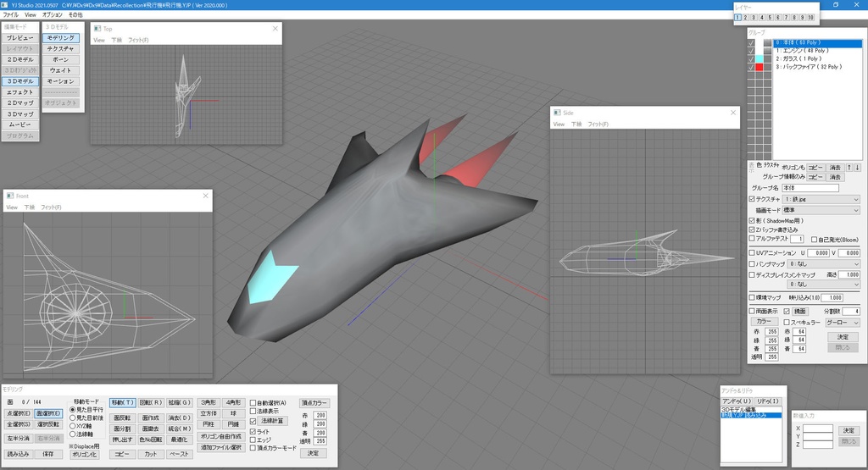
Task: Select layer 1 in the レイヤー panel
Action: [x=737, y=18]
